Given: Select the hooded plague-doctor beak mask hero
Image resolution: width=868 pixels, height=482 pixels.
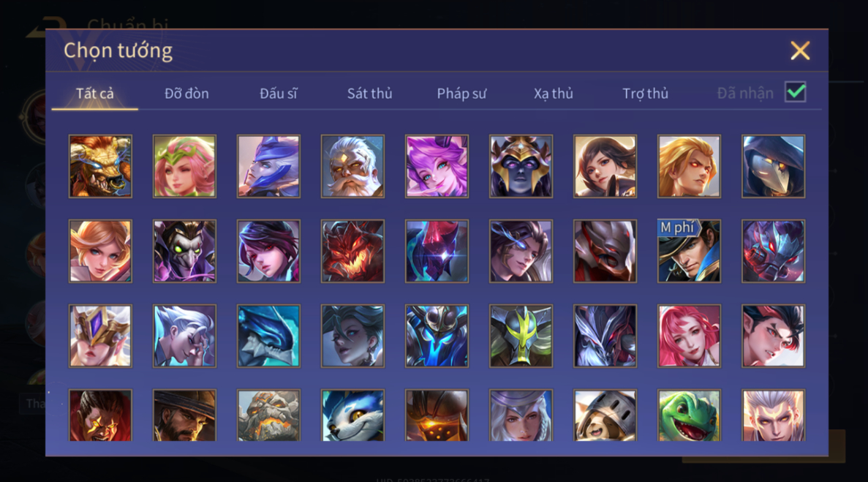Looking at the screenshot, I should (774, 166).
